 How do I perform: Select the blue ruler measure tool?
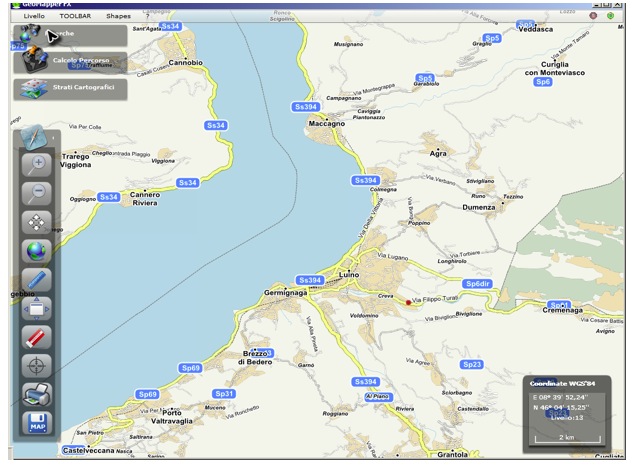[37, 279]
